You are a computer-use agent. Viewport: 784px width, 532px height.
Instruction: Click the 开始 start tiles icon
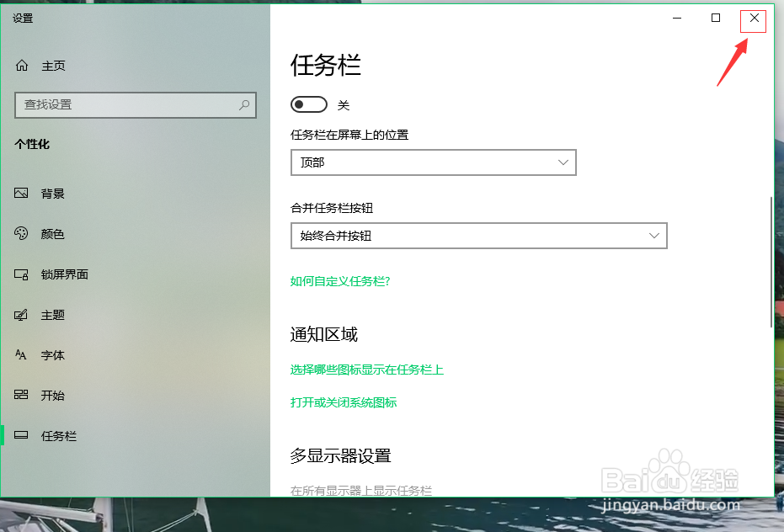coord(21,395)
